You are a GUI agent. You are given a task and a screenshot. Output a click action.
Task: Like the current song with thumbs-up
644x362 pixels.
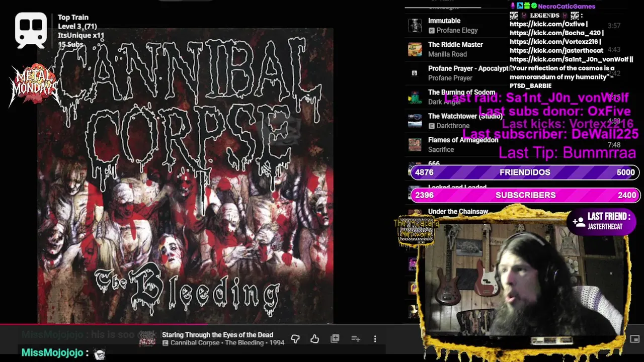pyautogui.click(x=315, y=339)
